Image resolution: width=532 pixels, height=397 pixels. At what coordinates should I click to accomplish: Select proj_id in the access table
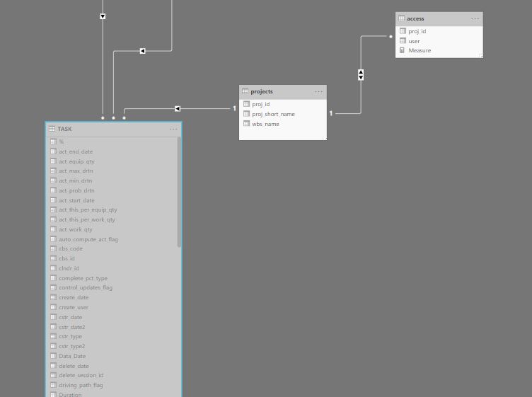click(x=417, y=31)
